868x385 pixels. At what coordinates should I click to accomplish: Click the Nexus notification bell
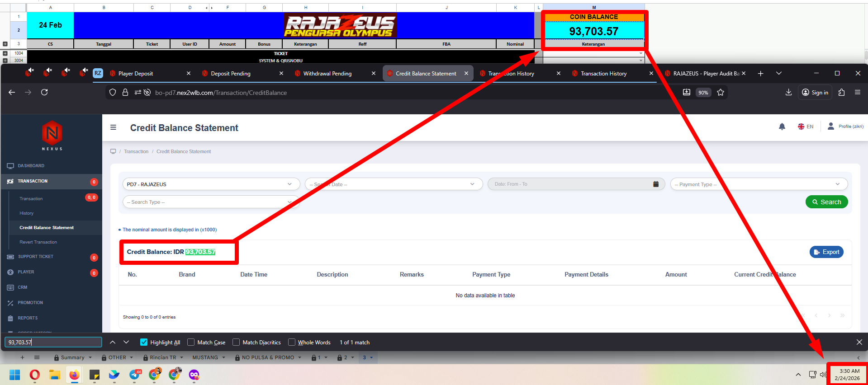point(782,127)
